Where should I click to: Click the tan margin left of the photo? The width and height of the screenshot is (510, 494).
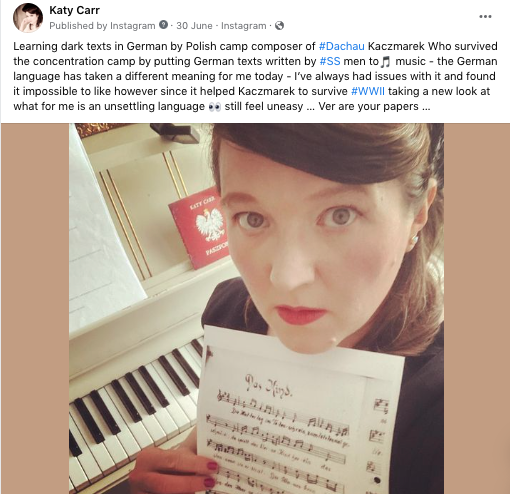(35, 308)
